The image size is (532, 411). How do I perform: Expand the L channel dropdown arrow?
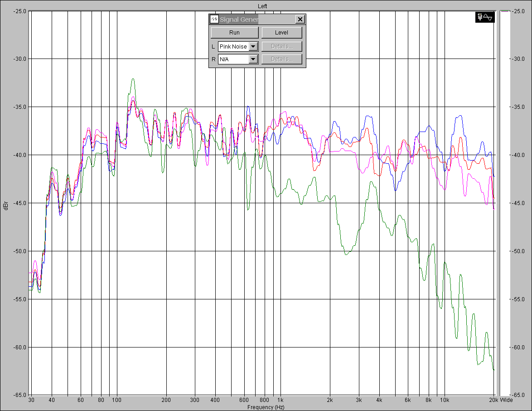point(253,46)
